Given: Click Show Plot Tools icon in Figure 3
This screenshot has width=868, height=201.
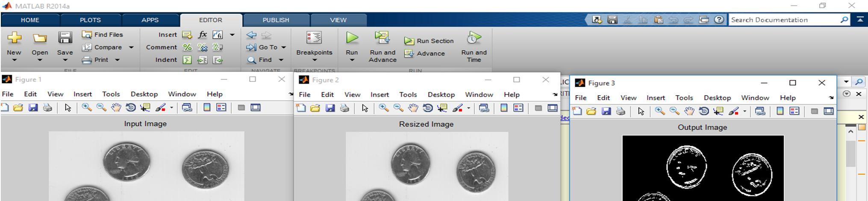Looking at the screenshot, I should (x=829, y=111).
